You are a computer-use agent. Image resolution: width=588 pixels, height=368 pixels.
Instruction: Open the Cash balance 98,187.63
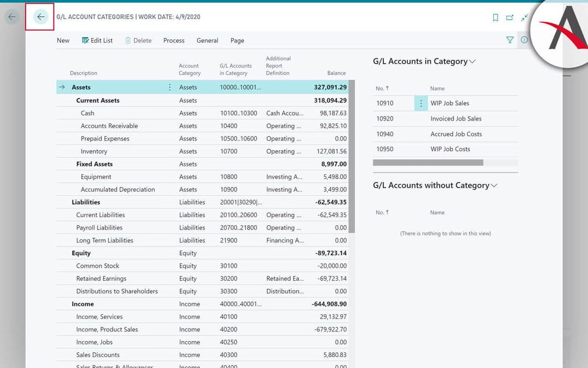pos(333,113)
